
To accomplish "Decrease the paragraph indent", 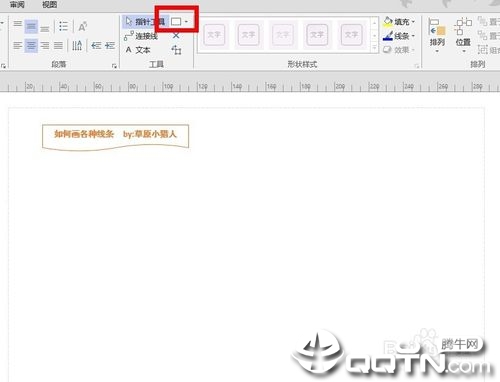I will pyautogui.click(x=96, y=45).
